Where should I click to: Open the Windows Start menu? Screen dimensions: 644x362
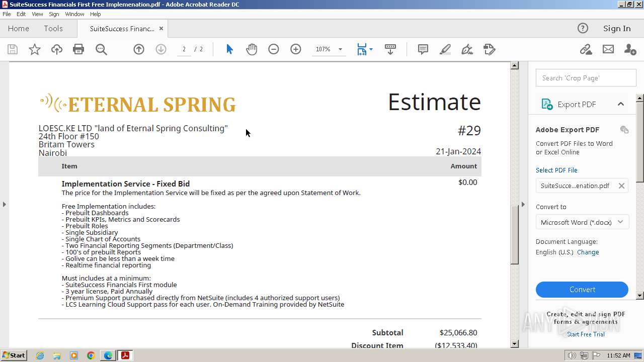coord(14,355)
